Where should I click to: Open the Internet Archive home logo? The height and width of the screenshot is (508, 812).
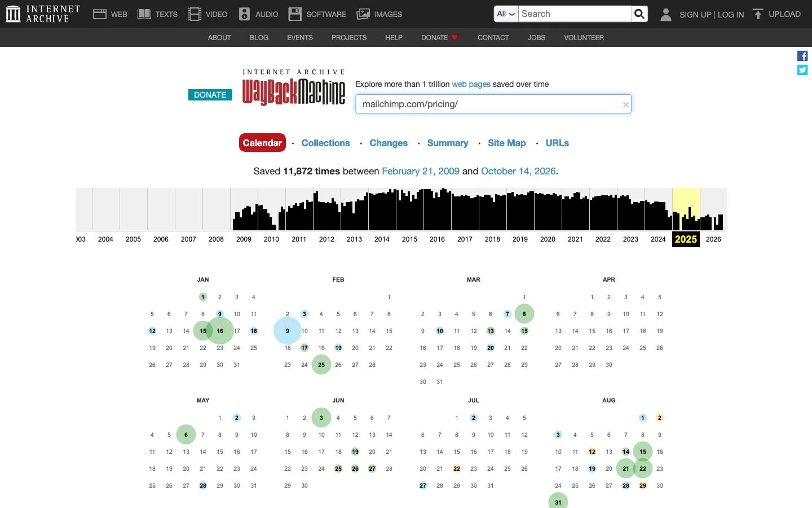coord(43,14)
